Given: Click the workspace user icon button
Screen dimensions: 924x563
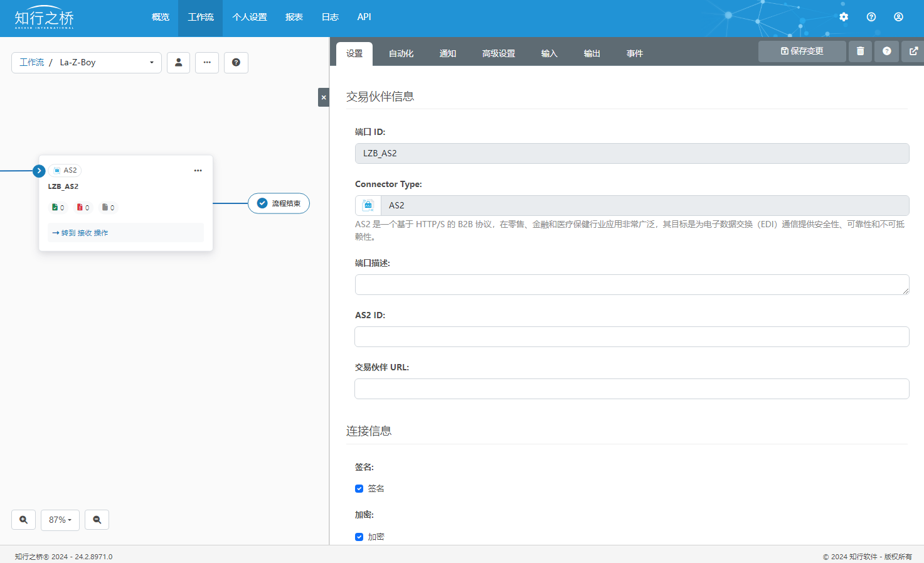Looking at the screenshot, I should click(178, 63).
